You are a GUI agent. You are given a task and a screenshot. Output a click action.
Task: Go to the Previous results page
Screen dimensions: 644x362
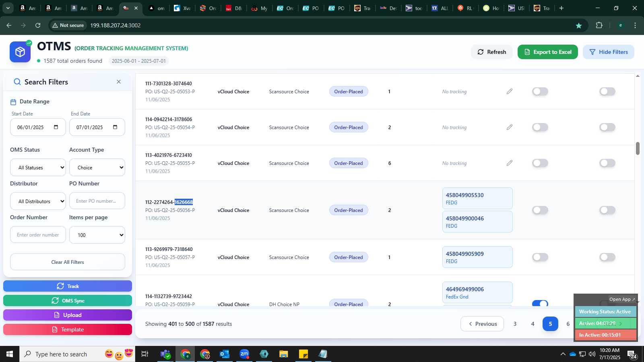coord(482,324)
